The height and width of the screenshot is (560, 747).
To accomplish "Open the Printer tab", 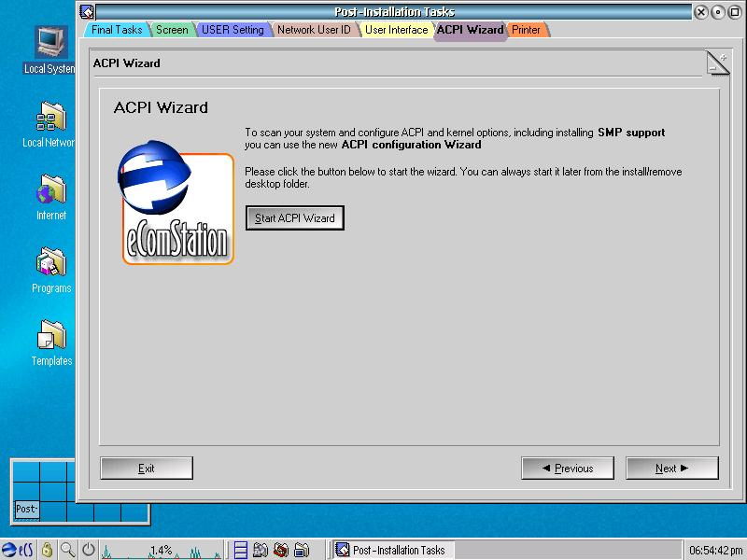I will (x=527, y=30).
